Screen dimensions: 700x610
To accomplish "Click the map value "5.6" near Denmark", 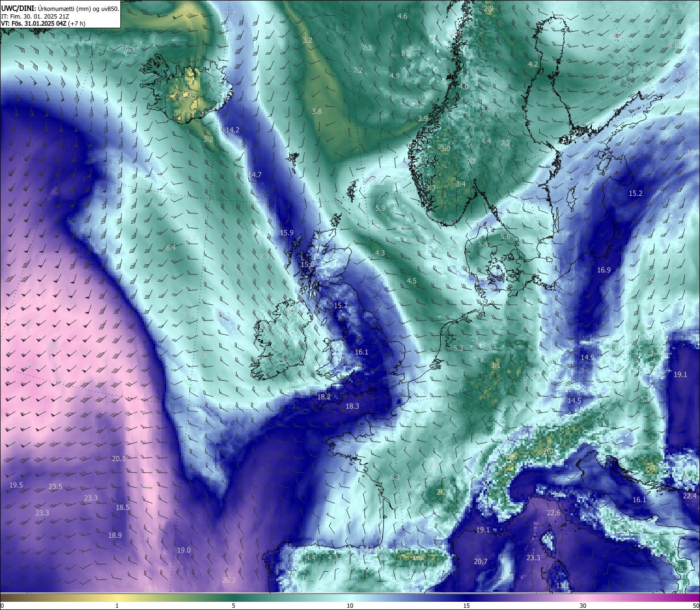I will pyautogui.click(x=505, y=236).
